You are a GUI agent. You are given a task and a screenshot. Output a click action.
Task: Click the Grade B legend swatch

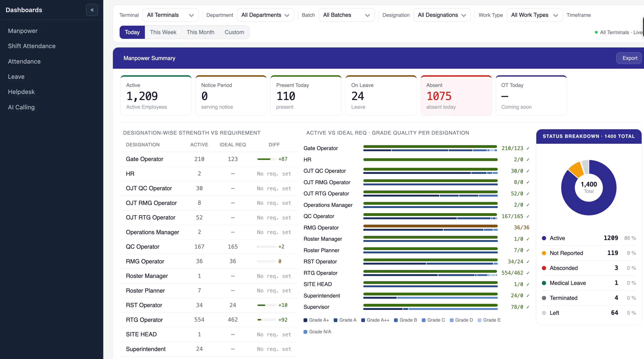click(396, 320)
